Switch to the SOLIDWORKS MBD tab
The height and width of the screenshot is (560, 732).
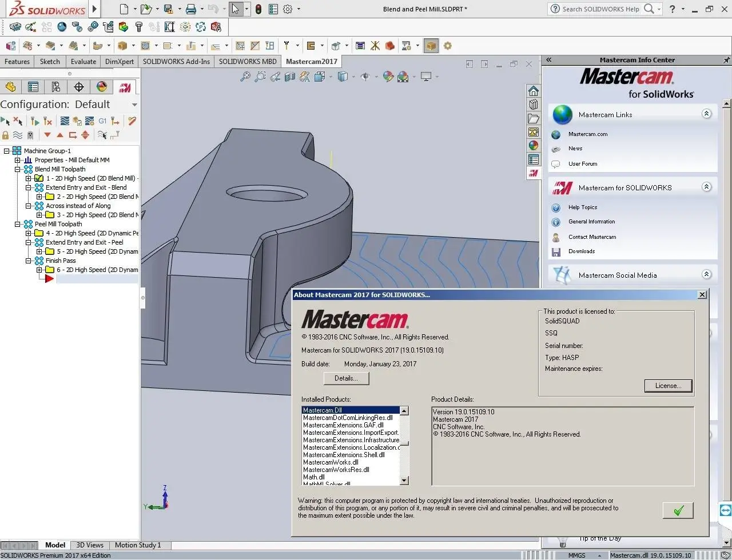[x=248, y=62]
